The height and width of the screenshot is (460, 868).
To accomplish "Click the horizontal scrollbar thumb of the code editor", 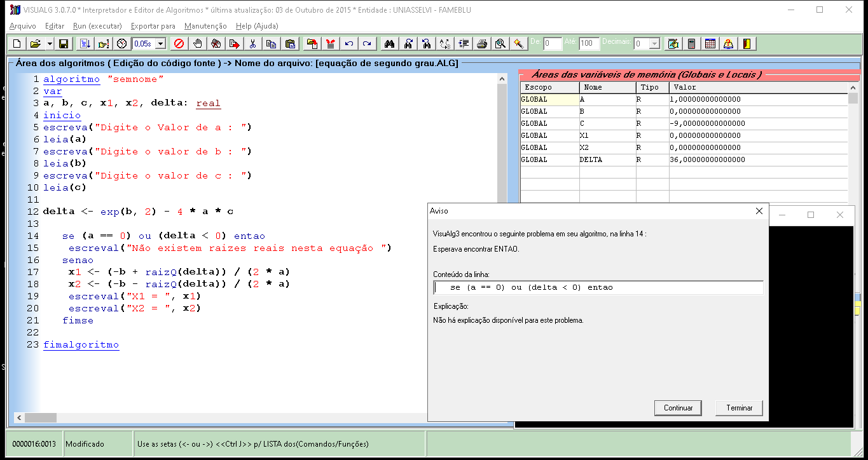I will [41, 417].
